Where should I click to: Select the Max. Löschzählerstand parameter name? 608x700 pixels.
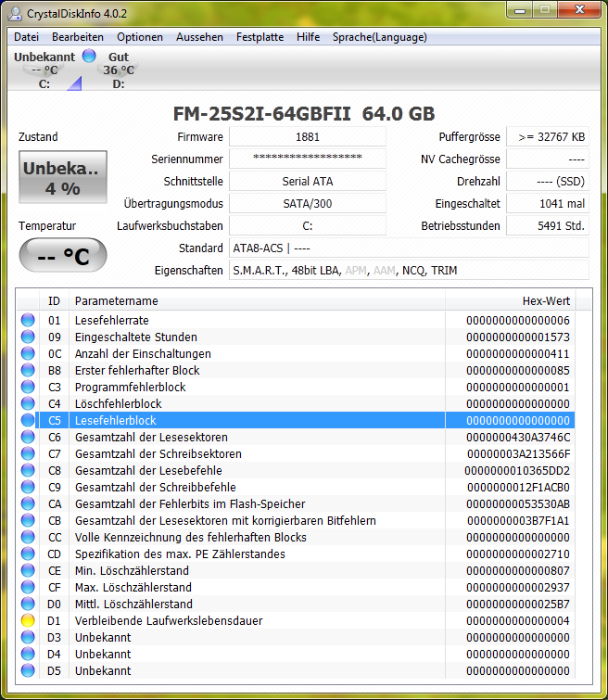pyautogui.click(x=133, y=587)
